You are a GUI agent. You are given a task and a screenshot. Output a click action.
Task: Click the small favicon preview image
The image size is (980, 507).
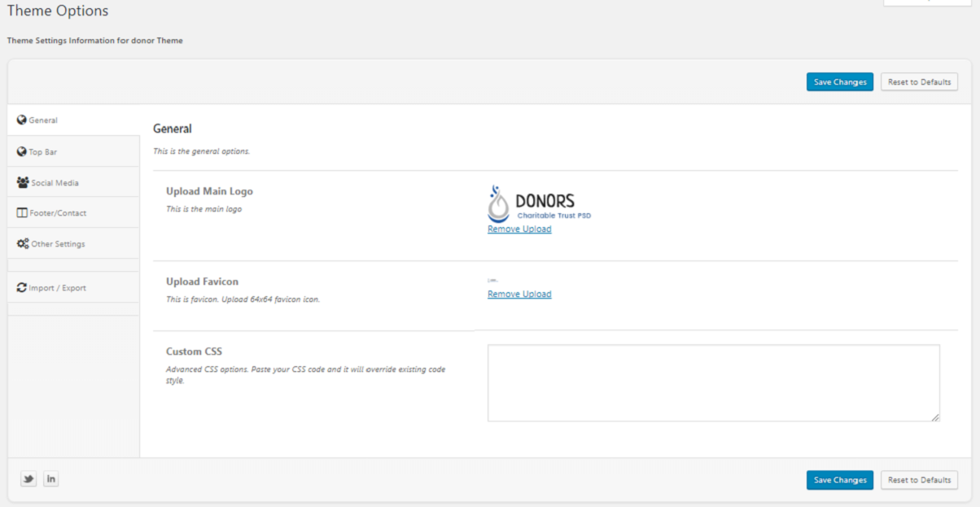(x=492, y=281)
